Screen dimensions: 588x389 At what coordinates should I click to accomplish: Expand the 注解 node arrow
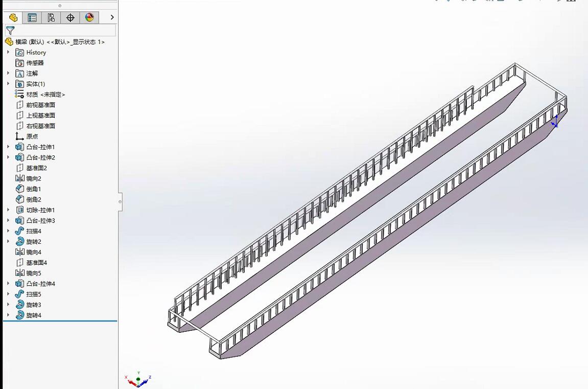[8, 73]
